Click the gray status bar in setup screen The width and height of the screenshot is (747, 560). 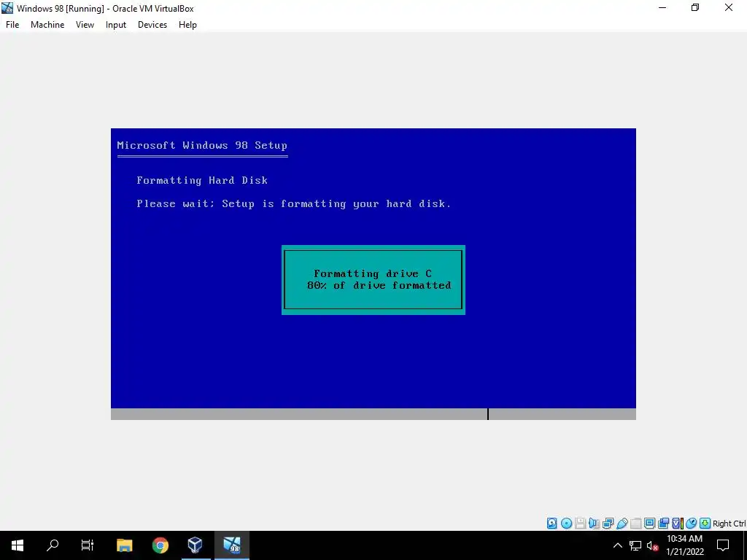click(x=373, y=414)
